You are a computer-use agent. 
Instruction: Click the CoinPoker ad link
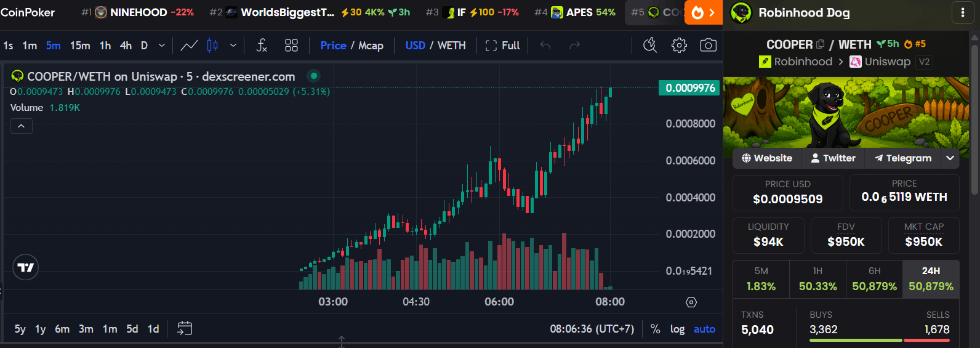tap(28, 12)
